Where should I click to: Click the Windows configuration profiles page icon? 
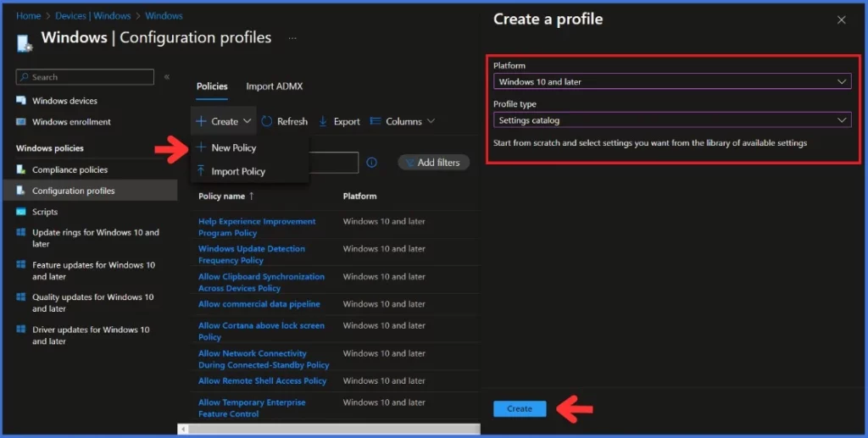25,42
